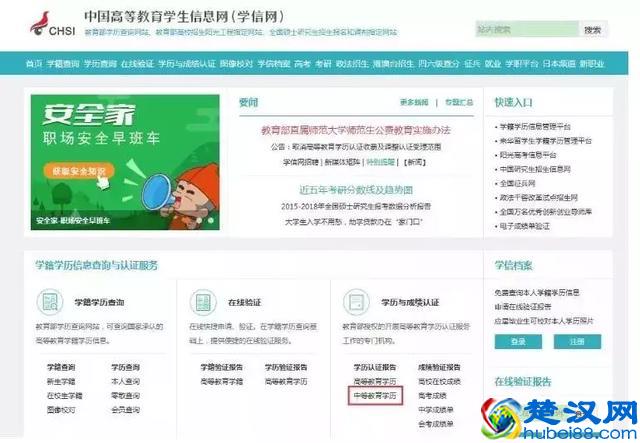Open 中国研究生招生信息网 quick link
The height and width of the screenshot is (443, 640).
(x=535, y=169)
